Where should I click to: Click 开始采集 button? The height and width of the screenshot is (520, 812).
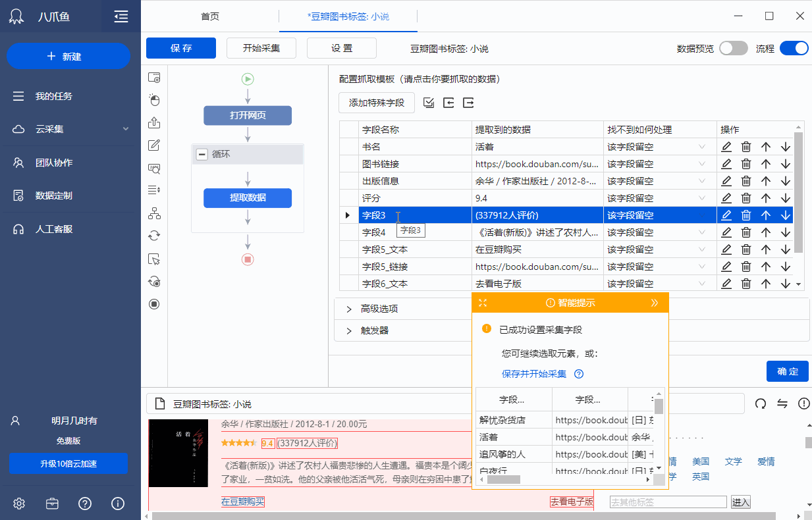coord(261,48)
